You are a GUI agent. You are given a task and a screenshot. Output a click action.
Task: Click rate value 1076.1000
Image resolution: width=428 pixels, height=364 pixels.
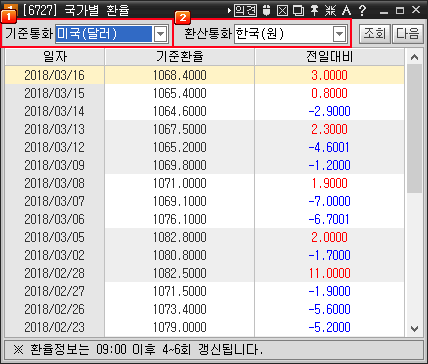point(180,219)
